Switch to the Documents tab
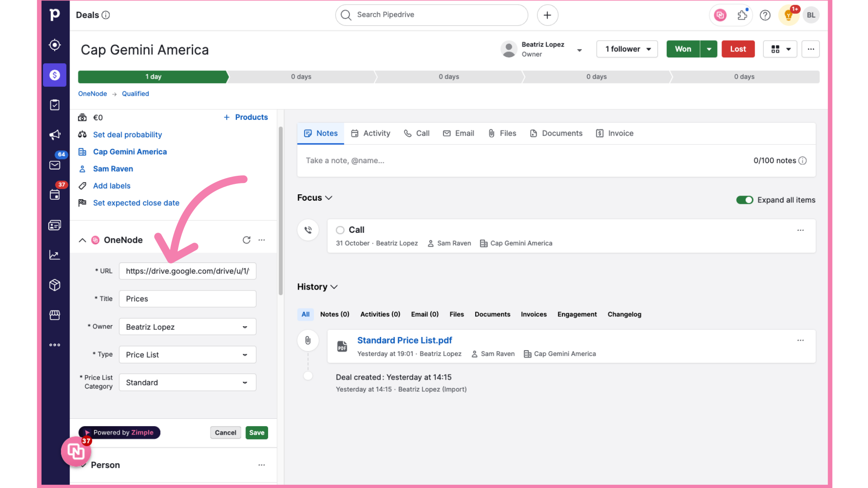 pyautogui.click(x=556, y=133)
